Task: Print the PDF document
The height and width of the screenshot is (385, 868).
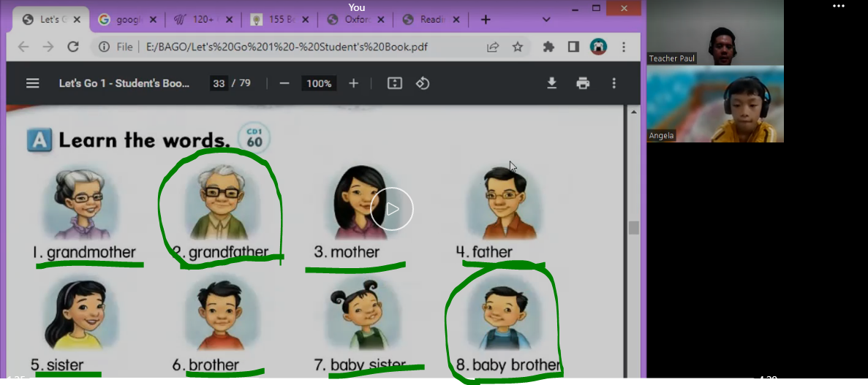Action: (x=583, y=83)
